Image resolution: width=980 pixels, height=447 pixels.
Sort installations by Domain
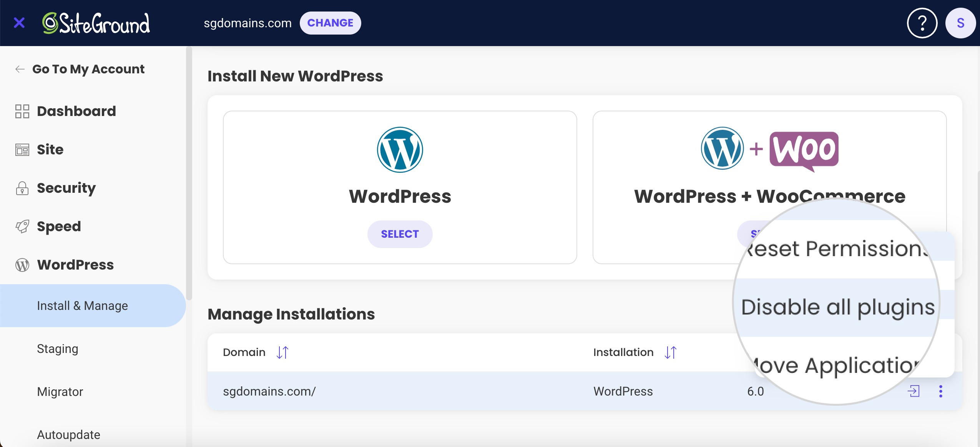282,352
